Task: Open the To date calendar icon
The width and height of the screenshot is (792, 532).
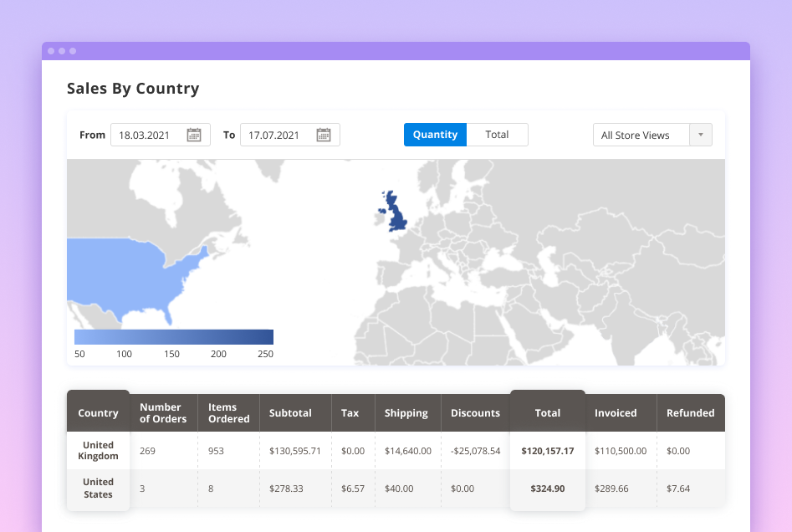Action: (x=324, y=135)
